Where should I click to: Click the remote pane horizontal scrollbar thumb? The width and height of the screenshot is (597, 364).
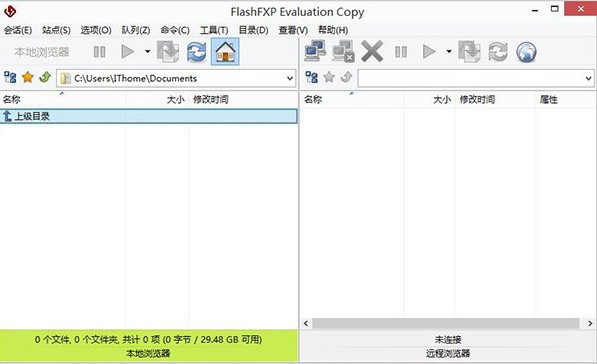[446, 323]
